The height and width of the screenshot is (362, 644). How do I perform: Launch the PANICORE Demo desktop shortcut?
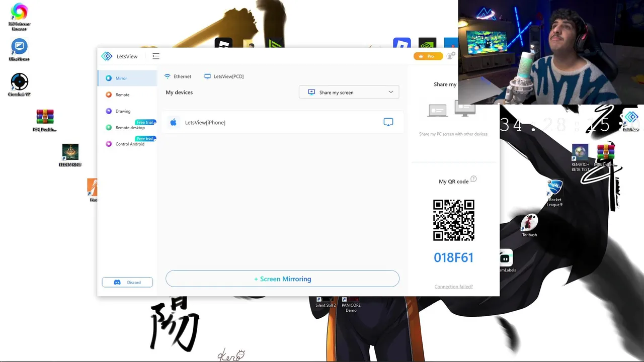tap(351, 305)
